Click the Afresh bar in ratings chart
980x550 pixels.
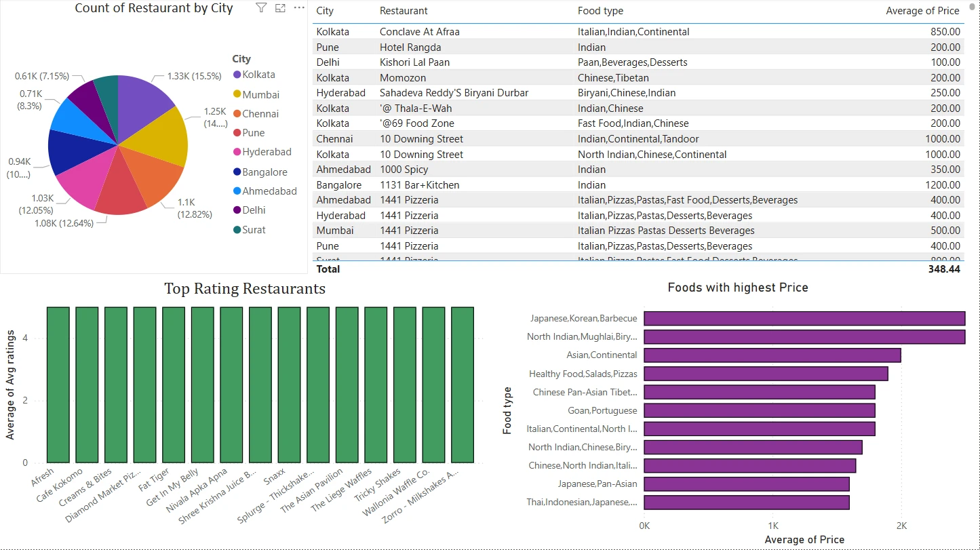click(x=58, y=384)
